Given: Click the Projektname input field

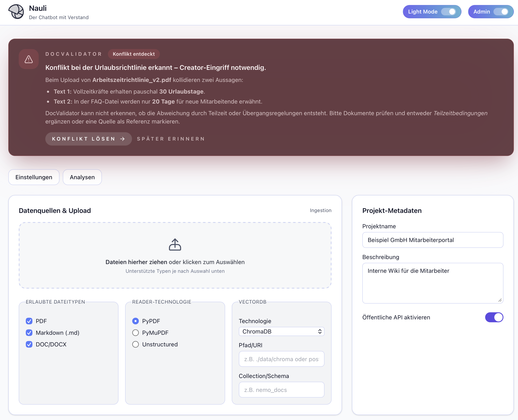Looking at the screenshot, I should tap(433, 240).
